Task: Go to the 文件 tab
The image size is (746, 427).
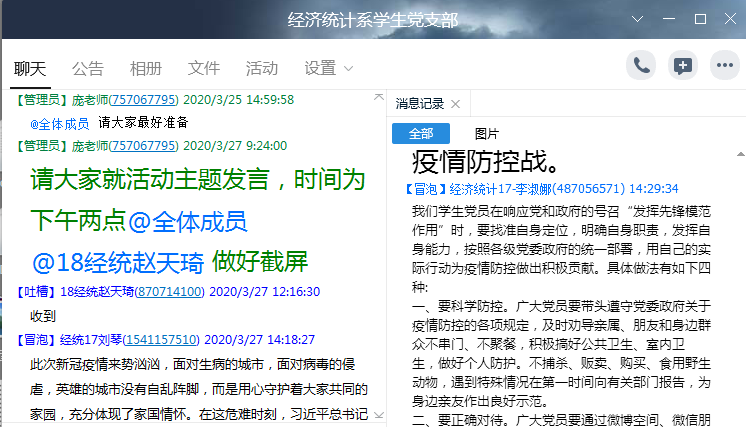Action: click(x=204, y=68)
